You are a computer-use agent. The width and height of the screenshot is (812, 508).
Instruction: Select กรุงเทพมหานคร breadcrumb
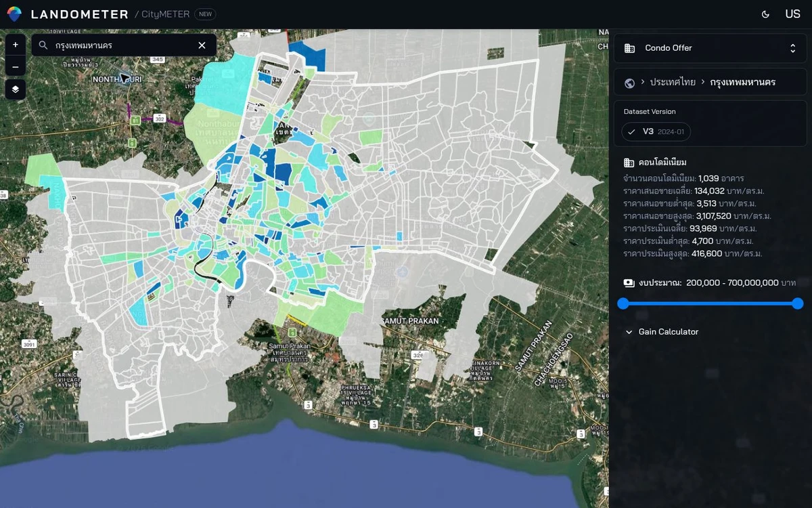pyautogui.click(x=743, y=82)
